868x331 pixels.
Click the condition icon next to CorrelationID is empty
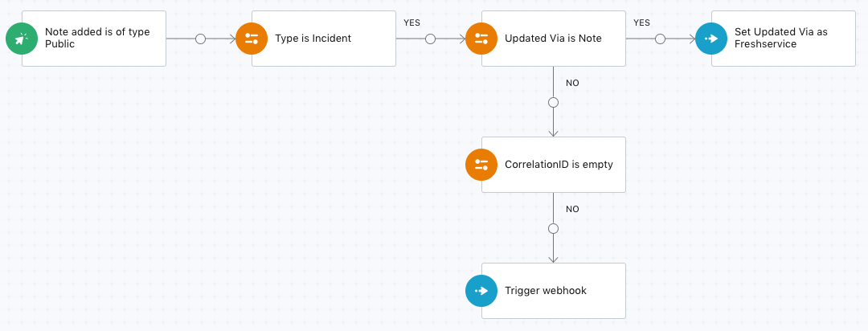(x=481, y=165)
